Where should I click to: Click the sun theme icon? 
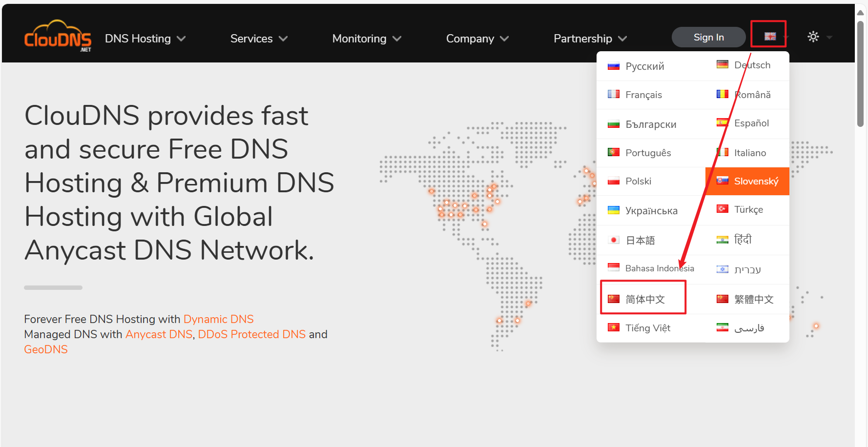(813, 37)
